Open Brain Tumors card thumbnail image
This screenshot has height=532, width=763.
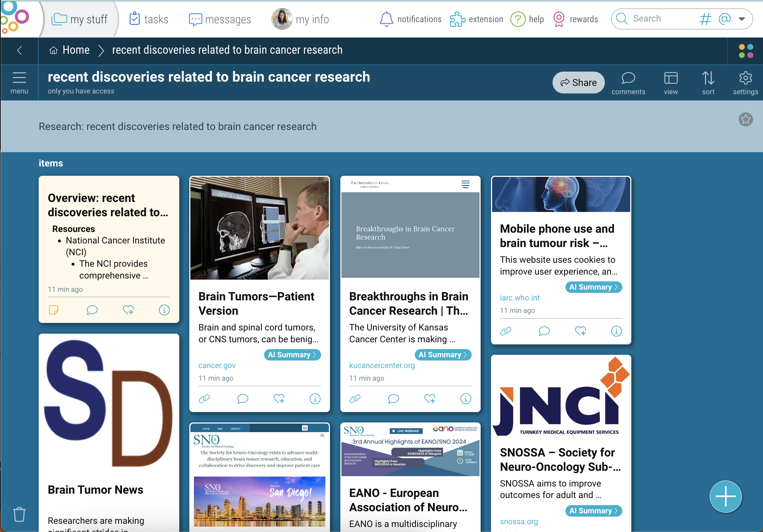tap(259, 228)
